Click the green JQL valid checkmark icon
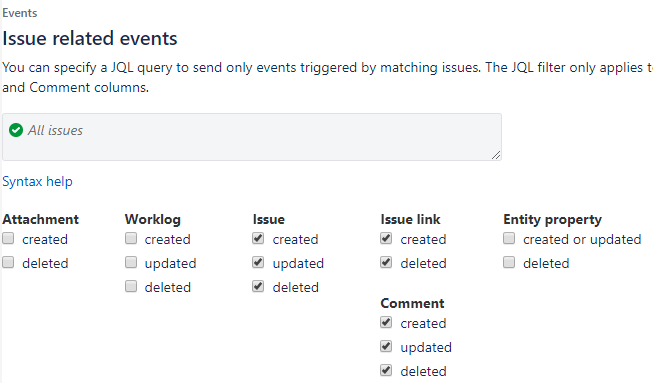 16,130
